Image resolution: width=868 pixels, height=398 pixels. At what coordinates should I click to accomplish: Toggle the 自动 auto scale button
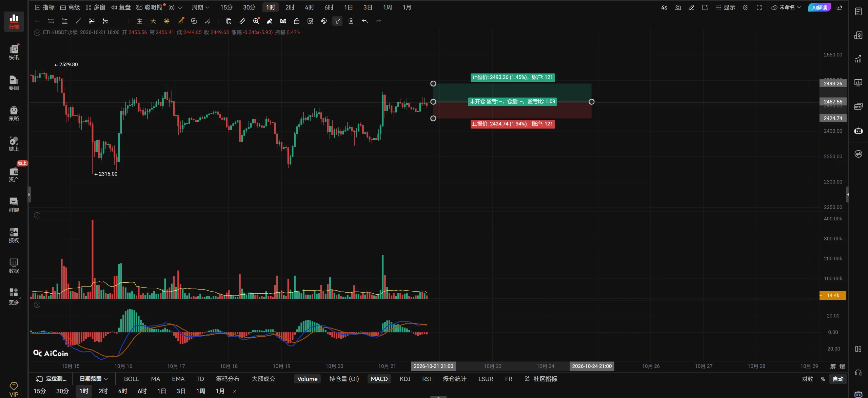pyautogui.click(x=838, y=379)
